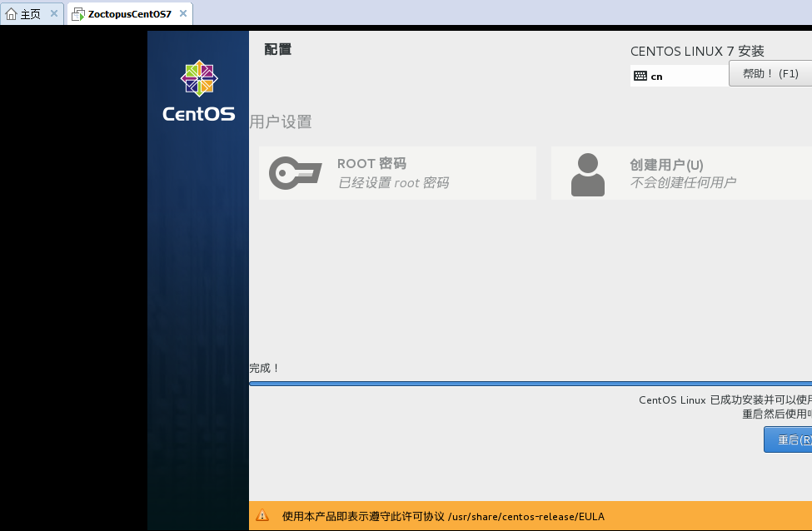Viewport: 812px width, 531px height.
Task: Click the installation progress bar
Action: coord(531,384)
